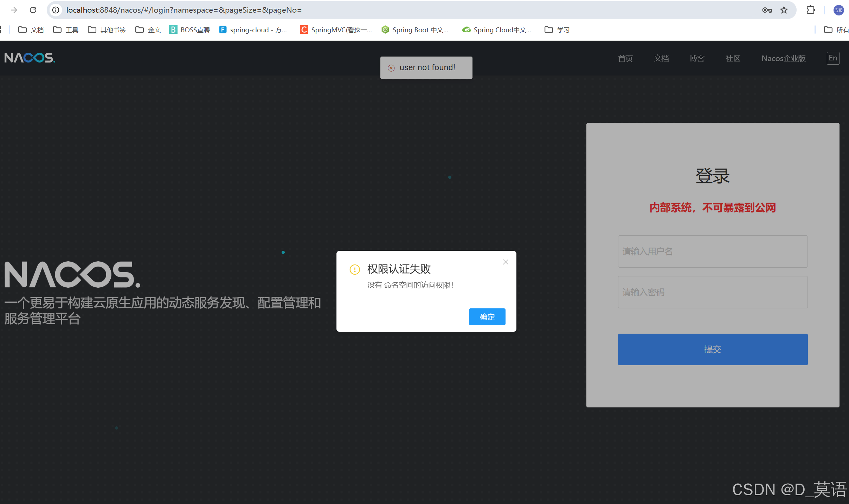
Task: Open 文档 in the Nacos navigation
Action: pyautogui.click(x=661, y=58)
